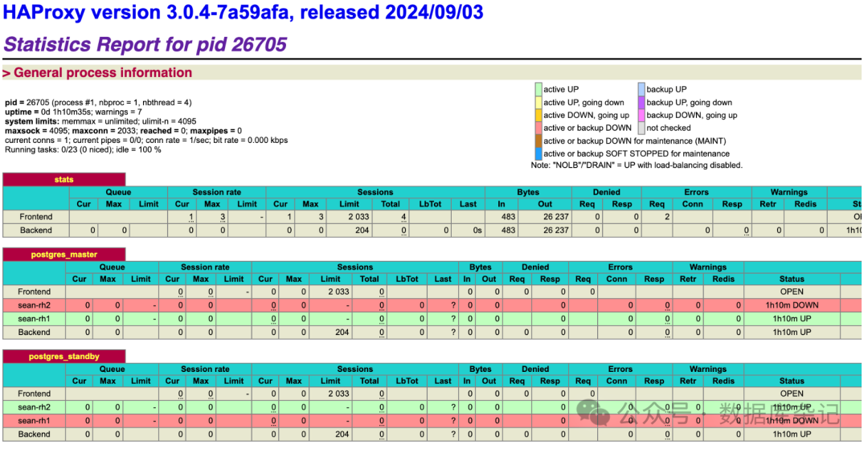Click the red 'active or backup DOWN' swatch
Screen dimensions: 868x449
538,128
